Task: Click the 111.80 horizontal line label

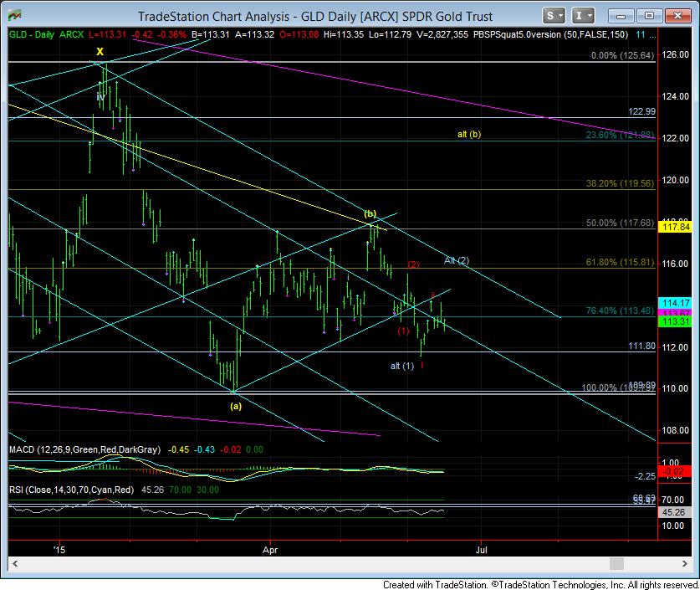Action: click(641, 346)
